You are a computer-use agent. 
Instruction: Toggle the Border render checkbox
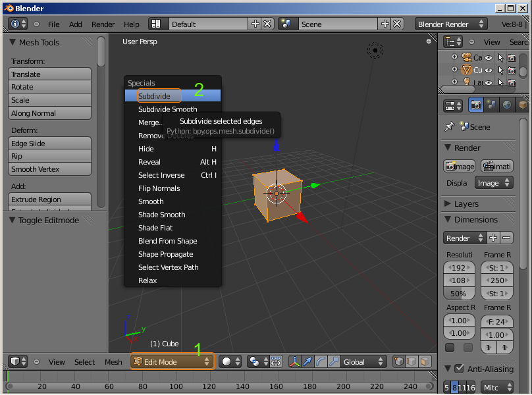[x=450, y=348]
